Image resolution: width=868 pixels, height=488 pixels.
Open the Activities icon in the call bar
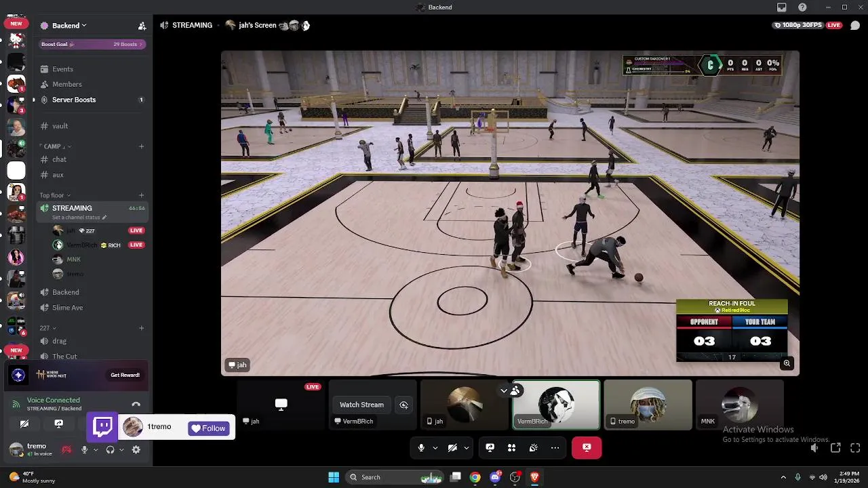point(511,447)
